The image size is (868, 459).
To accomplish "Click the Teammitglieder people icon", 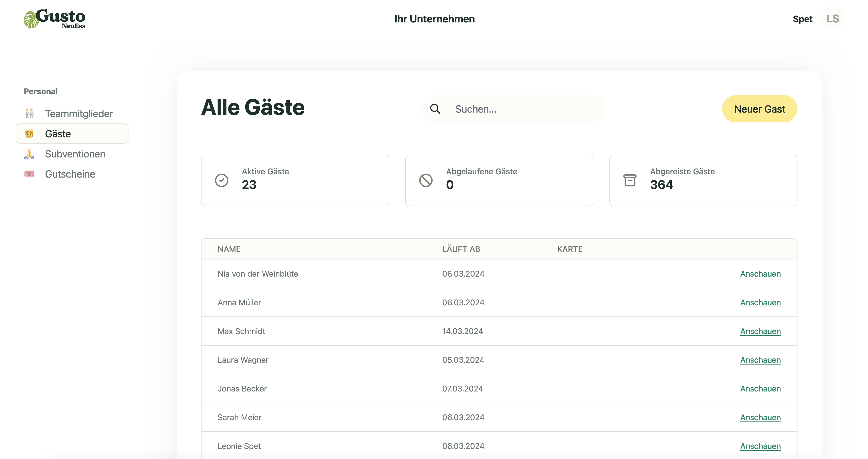I will click(29, 114).
